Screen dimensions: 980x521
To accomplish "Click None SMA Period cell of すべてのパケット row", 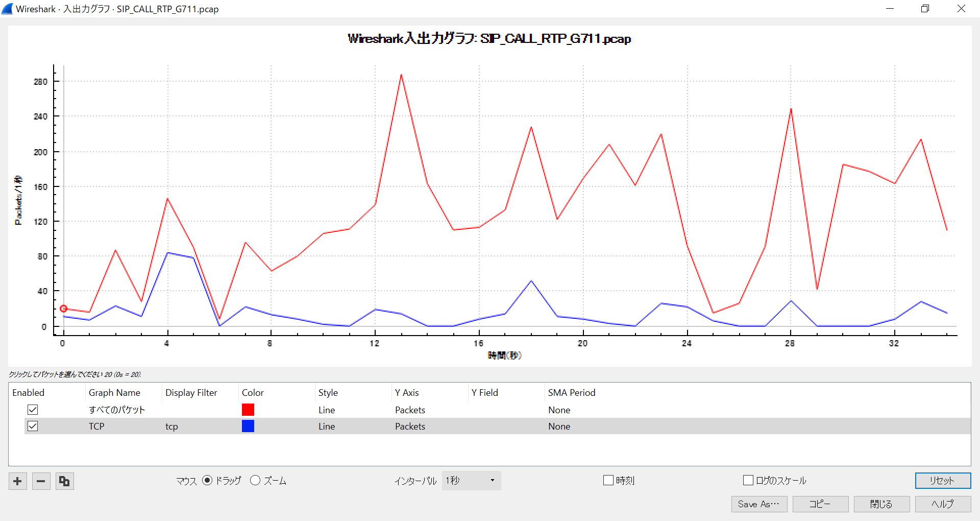I will tap(559, 410).
